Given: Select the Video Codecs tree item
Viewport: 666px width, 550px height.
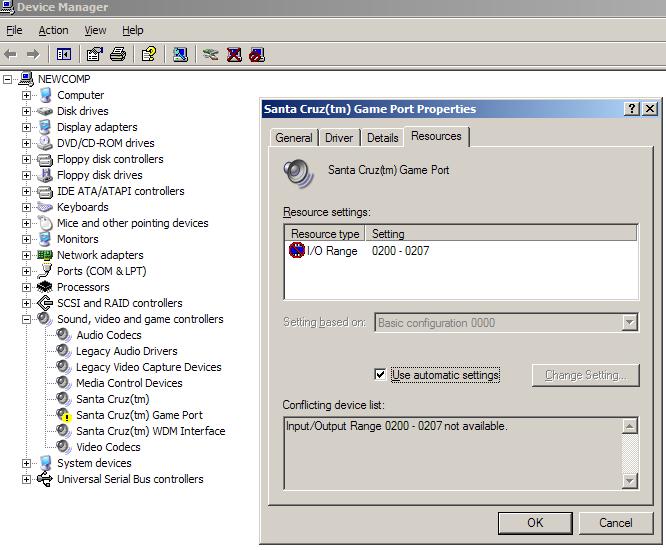Looking at the screenshot, I should click(108, 447).
